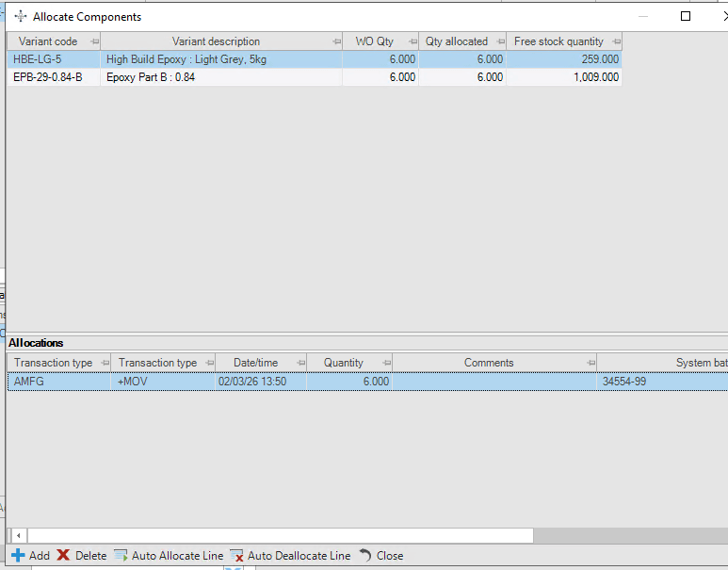
Task: Click pin icon on Comments column
Action: tap(590, 363)
